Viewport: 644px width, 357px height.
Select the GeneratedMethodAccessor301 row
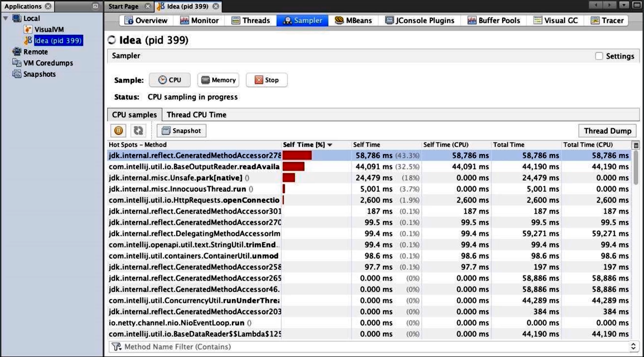point(369,211)
